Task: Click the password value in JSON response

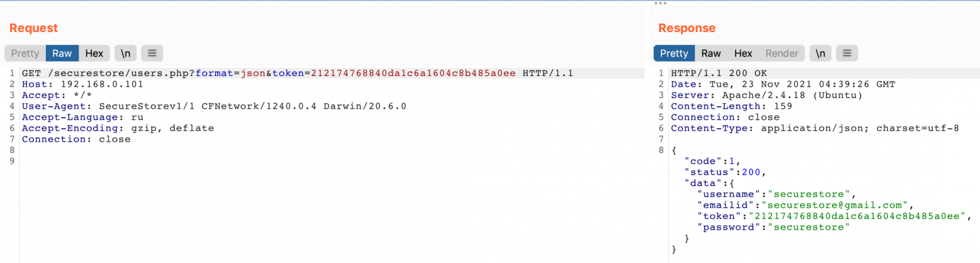Action: tap(807, 227)
